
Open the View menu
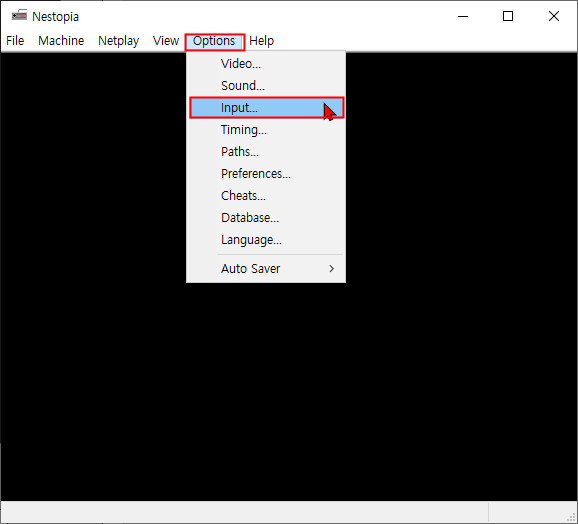click(166, 41)
